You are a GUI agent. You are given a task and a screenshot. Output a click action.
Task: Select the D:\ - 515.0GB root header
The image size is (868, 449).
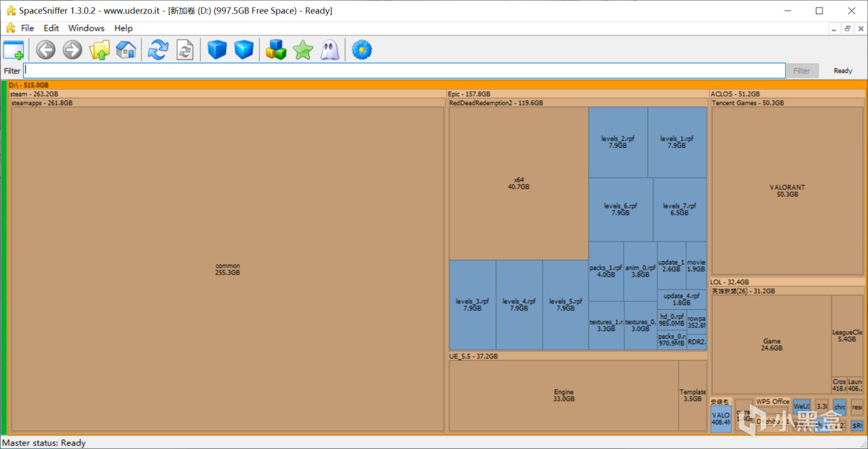436,85
